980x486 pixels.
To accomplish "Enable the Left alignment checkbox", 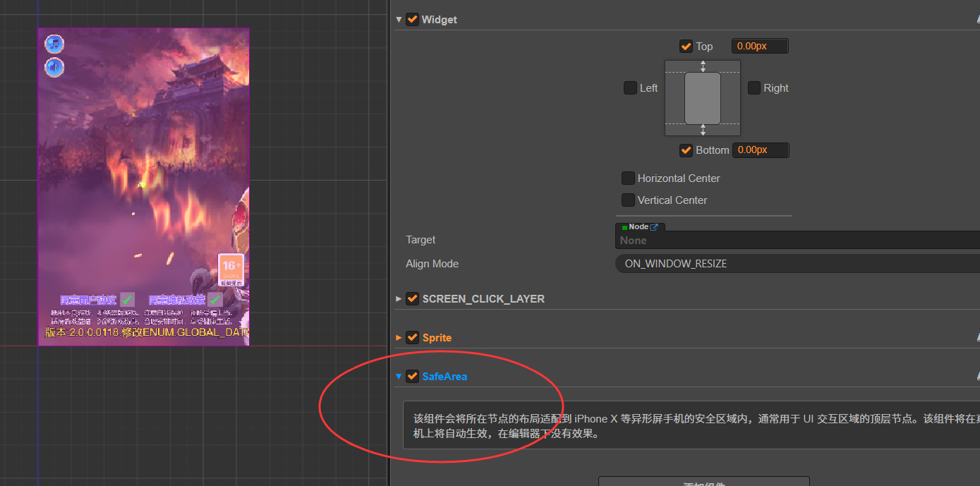I will click(x=630, y=88).
